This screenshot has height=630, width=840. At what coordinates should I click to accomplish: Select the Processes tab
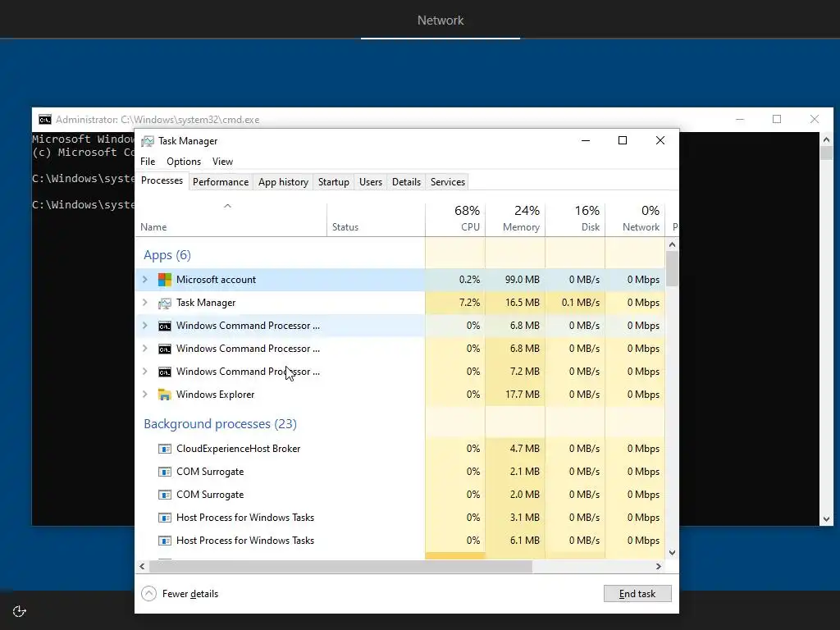coord(162,180)
